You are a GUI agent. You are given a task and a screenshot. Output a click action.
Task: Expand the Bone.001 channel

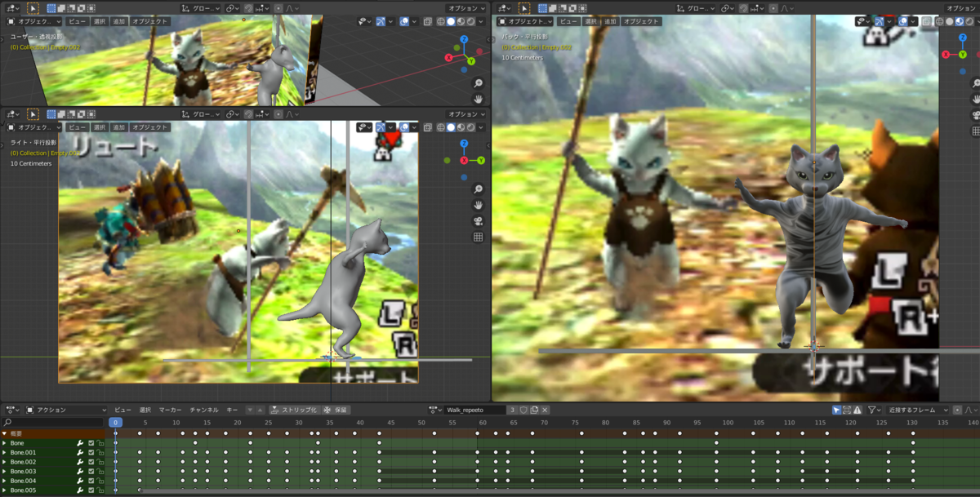[x=5, y=453]
